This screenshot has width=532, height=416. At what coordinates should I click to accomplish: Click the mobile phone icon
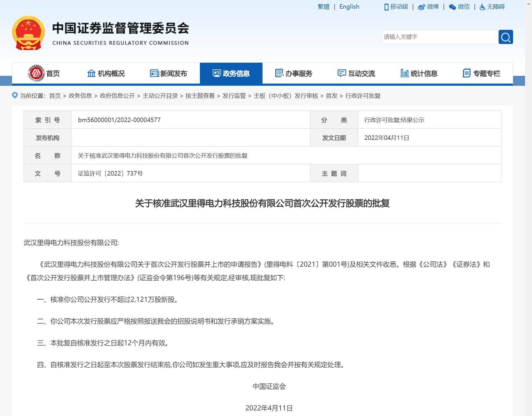386,7
